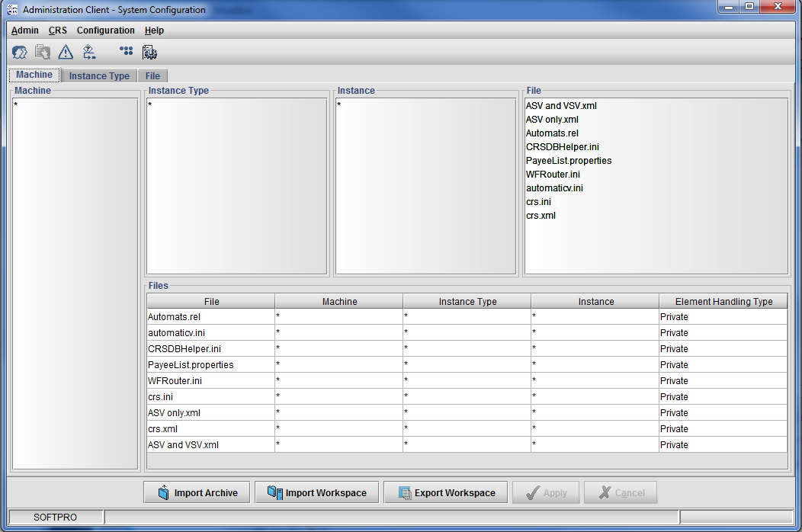Click the warning triangle toolbar icon

(x=66, y=53)
